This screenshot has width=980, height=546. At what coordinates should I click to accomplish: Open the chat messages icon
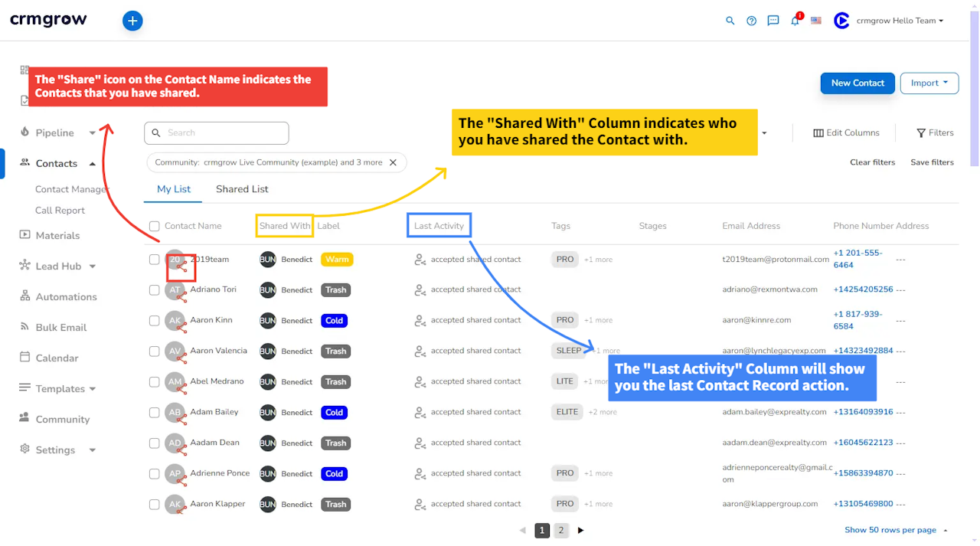(x=773, y=21)
